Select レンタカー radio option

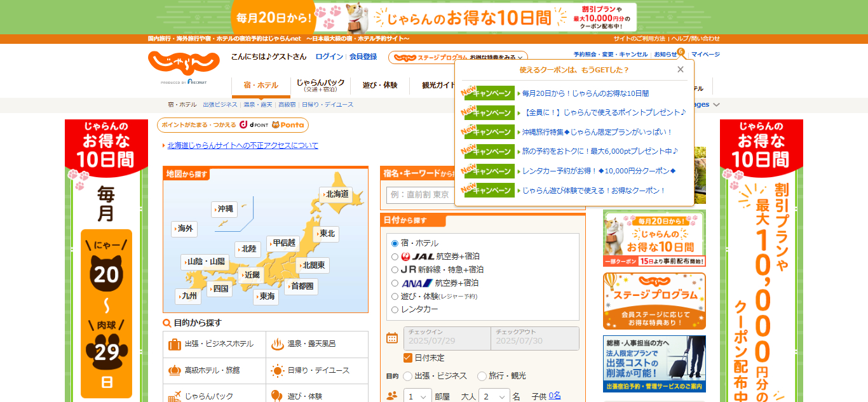pyautogui.click(x=395, y=310)
